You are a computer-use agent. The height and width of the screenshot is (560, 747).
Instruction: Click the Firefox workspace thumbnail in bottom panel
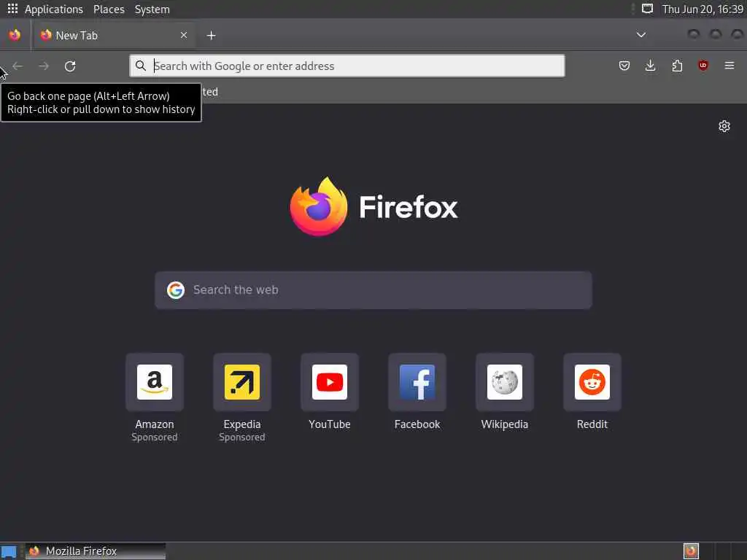tap(692, 551)
